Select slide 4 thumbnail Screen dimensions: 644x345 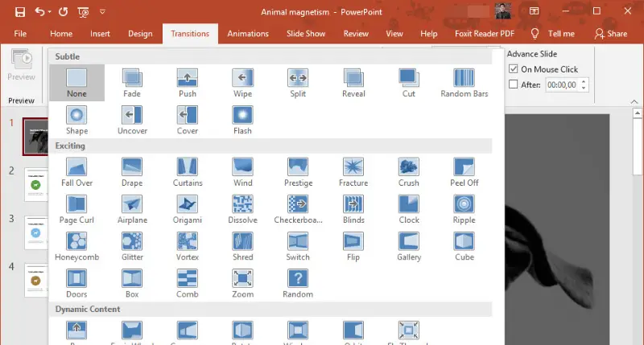click(36, 280)
